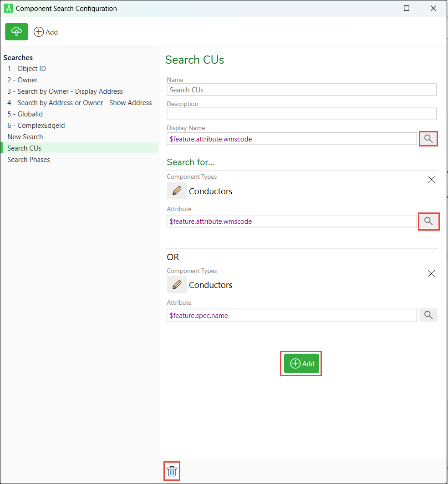
Task: Add a new search from toolbar
Action: pyautogui.click(x=46, y=32)
